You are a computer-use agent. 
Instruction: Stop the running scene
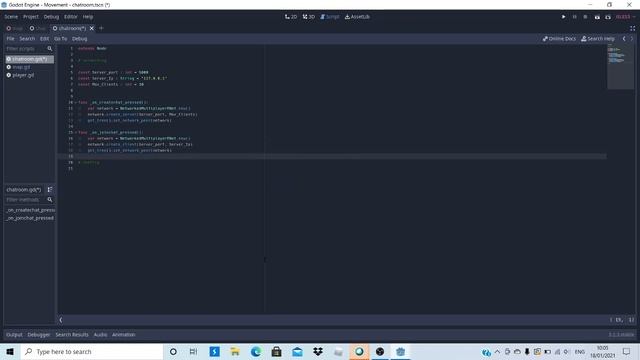click(x=585, y=17)
